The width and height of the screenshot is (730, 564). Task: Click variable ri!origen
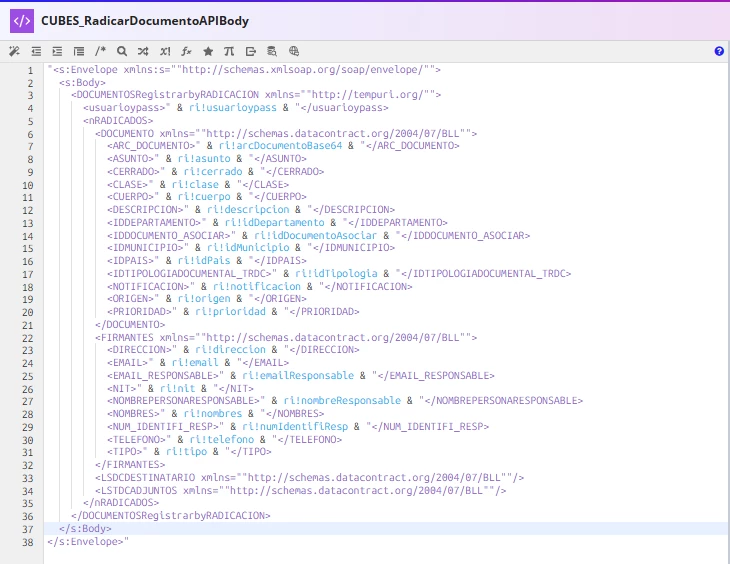pyautogui.click(x=204, y=299)
